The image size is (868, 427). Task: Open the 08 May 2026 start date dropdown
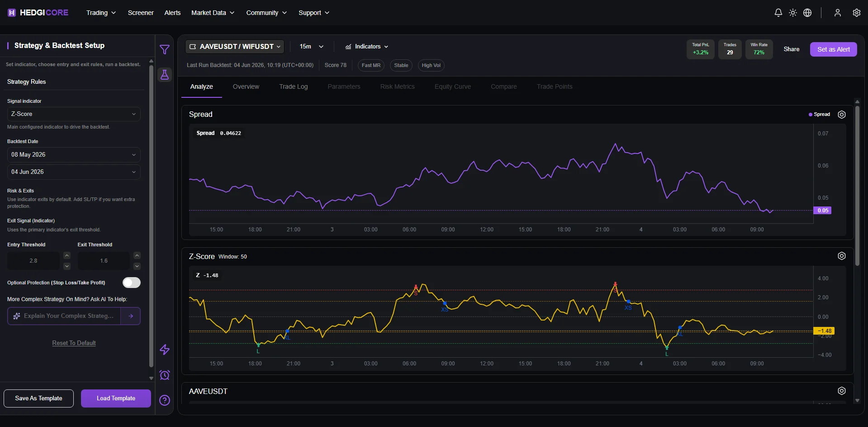tap(74, 155)
